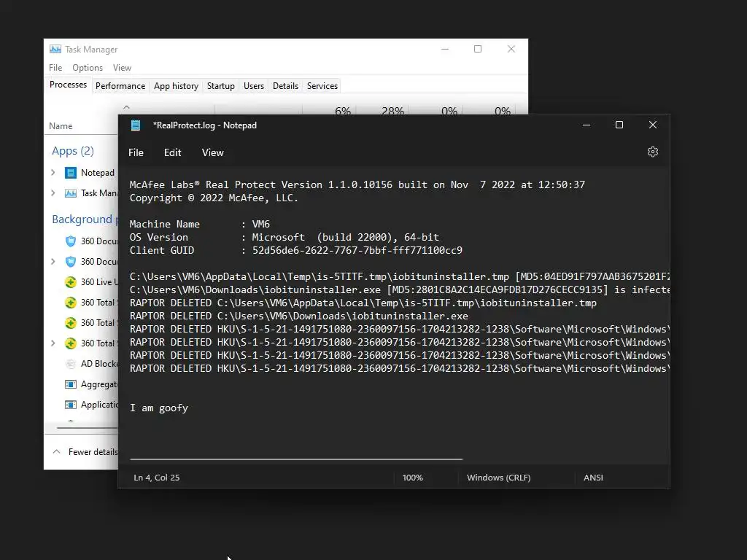747x560 pixels.
Task: Minimize the Notepad window
Action: 587,125
